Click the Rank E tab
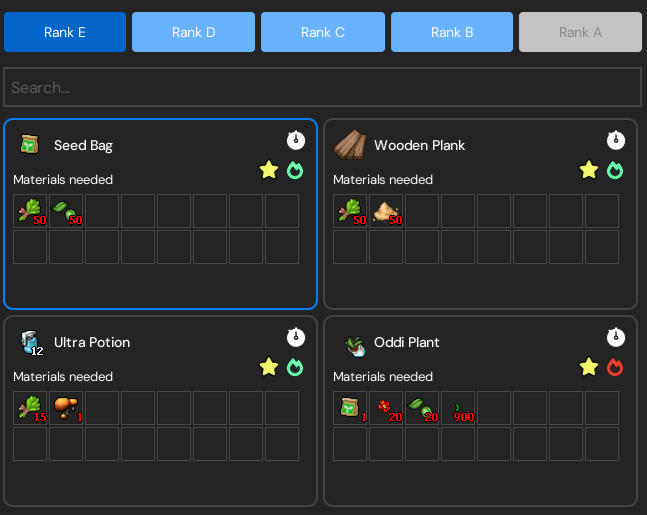This screenshot has height=515, width=647. [x=65, y=32]
